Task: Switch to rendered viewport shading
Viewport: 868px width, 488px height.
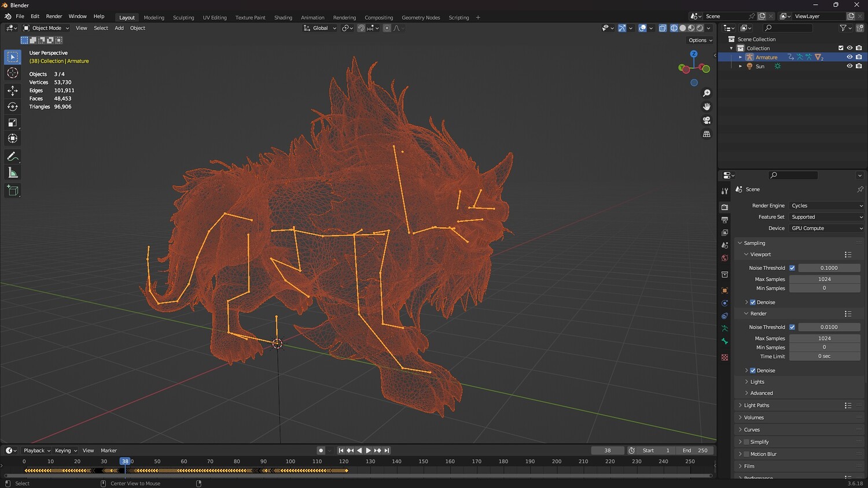Action: pos(700,28)
